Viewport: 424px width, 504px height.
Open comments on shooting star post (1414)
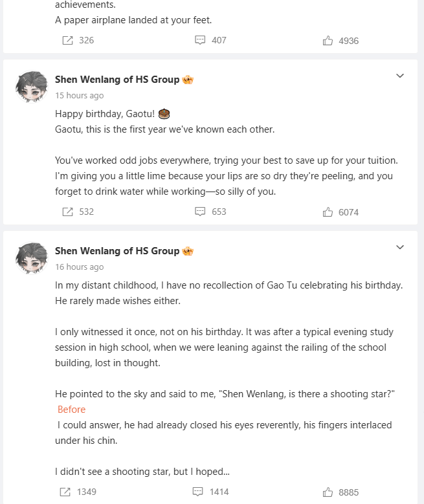[x=211, y=492]
